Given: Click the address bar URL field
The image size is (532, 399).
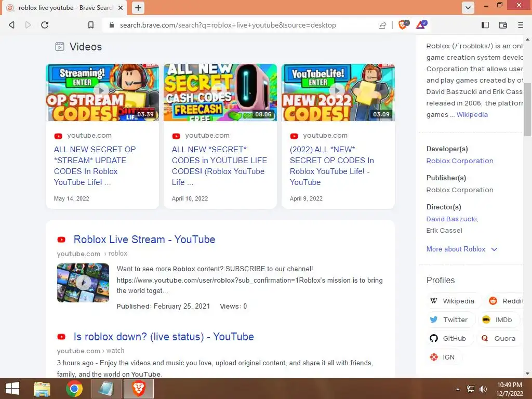Looking at the screenshot, I should click(x=228, y=25).
